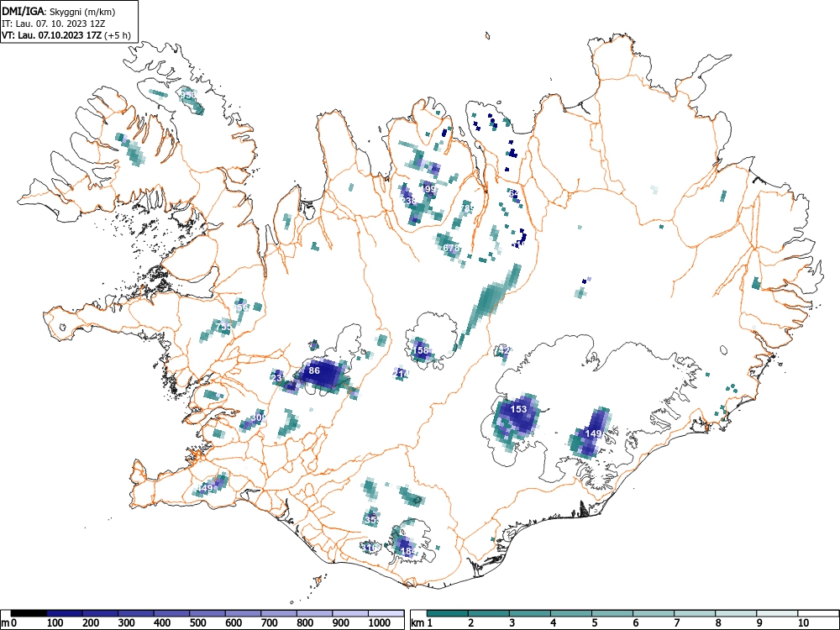Click the 'VT: Lau. 07.10.2023 17Z (+5 h)' line
840x630 pixels.
click(x=66, y=36)
